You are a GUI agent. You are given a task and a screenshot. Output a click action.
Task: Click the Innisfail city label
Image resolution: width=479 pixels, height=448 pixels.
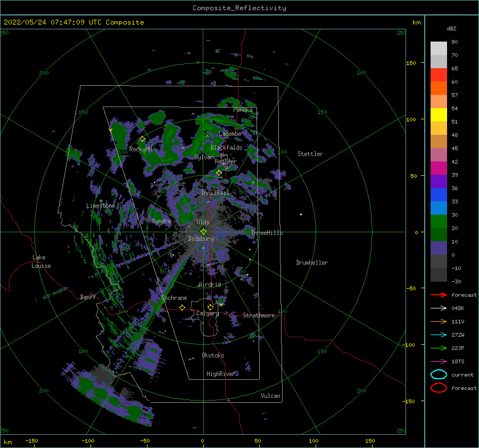pyautogui.click(x=215, y=193)
